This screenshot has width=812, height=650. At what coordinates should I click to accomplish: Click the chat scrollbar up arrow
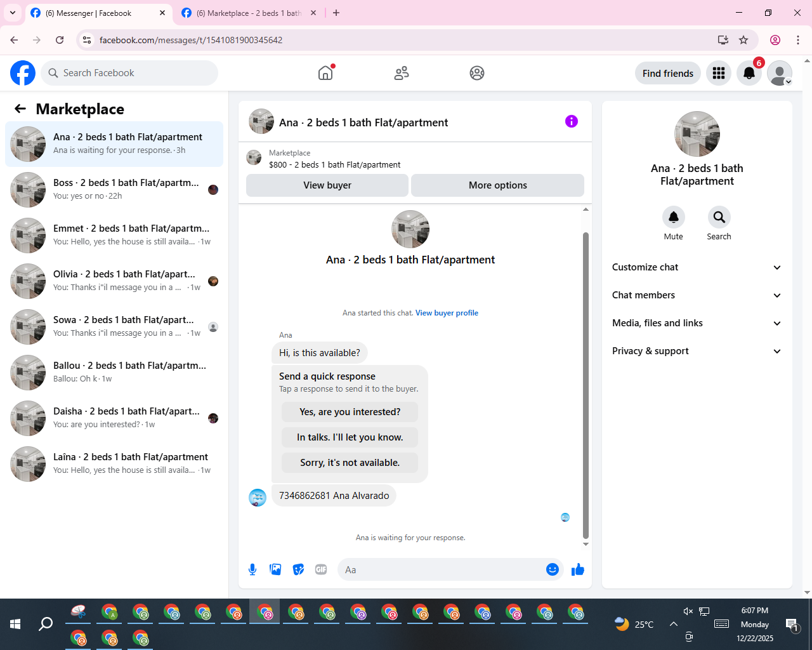point(586,209)
